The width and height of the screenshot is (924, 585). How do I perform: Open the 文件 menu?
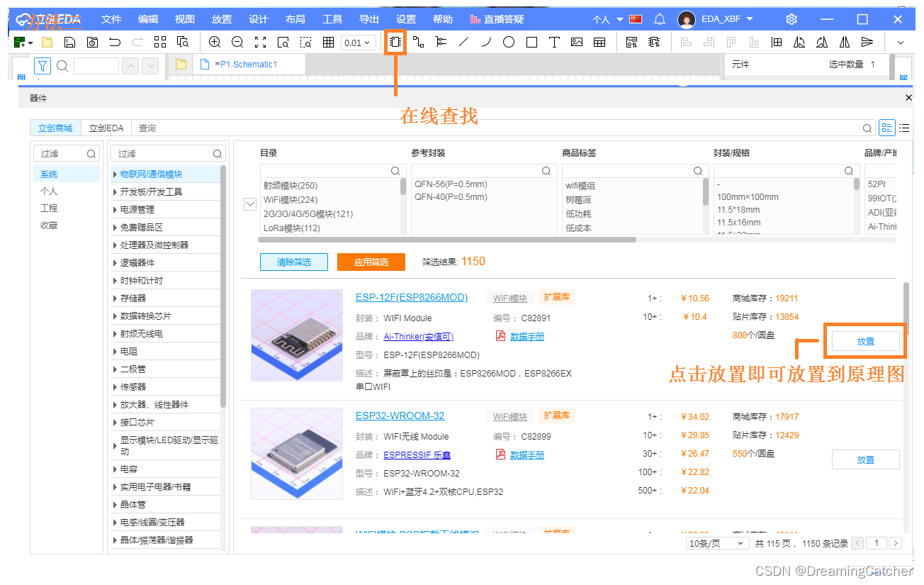(x=111, y=19)
